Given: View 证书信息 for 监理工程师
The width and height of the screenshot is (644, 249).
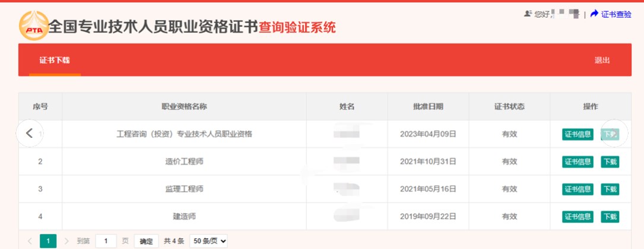Looking at the screenshot, I should [578, 189].
